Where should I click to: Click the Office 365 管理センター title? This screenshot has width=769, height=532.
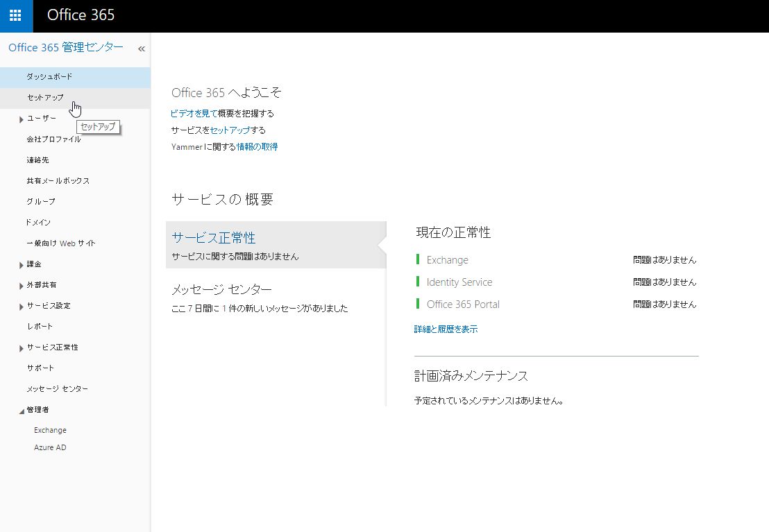coord(66,48)
